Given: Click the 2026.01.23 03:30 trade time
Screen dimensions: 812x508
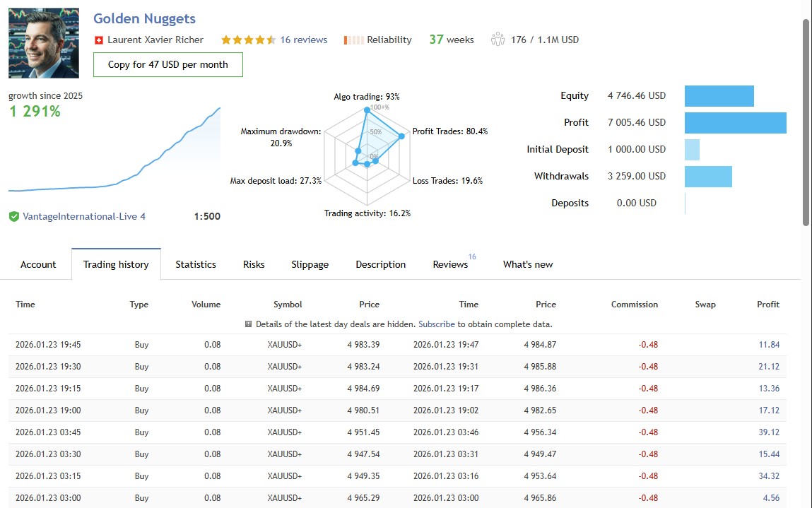Looking at the screenshot, I should (48, 454).
